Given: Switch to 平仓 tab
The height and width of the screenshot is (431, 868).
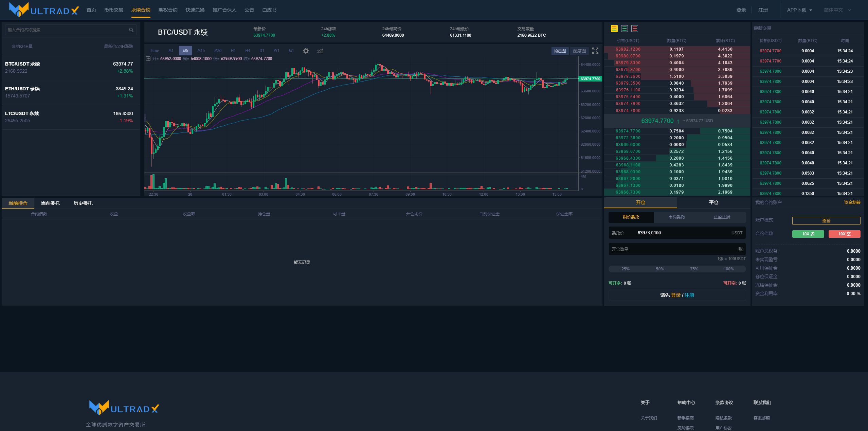Looking at the screenshot, I should [713, 202].
